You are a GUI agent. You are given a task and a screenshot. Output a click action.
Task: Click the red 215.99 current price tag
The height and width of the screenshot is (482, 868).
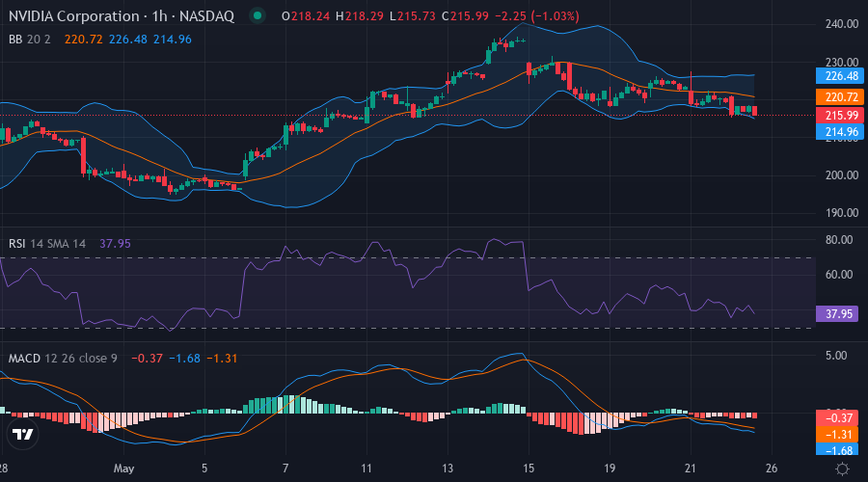pyautogui.click(x=839, y=115)
